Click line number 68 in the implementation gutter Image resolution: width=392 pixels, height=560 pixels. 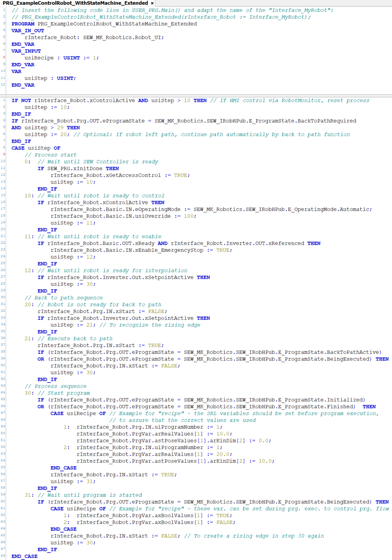pyautogui.click(x=3, y=556)
